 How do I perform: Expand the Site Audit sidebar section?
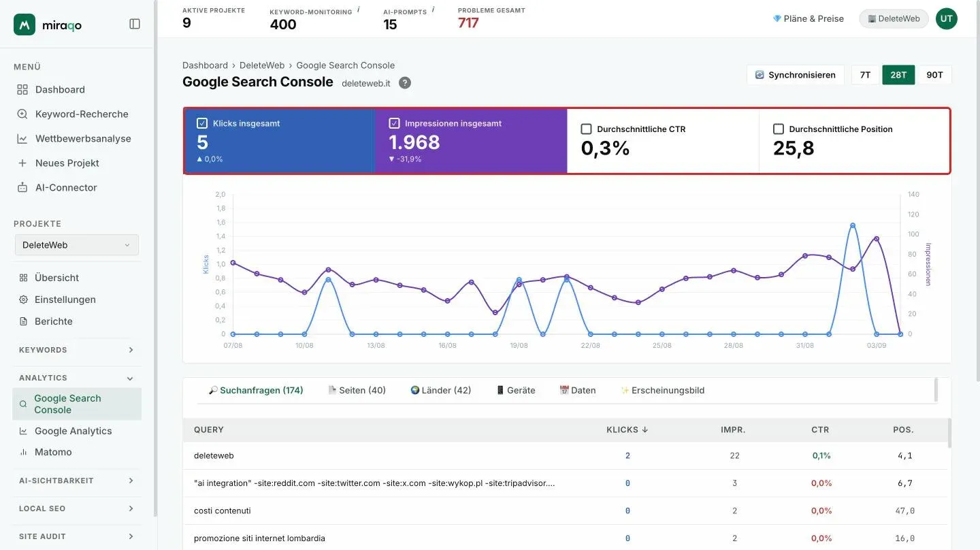click(x=77, y=536)
